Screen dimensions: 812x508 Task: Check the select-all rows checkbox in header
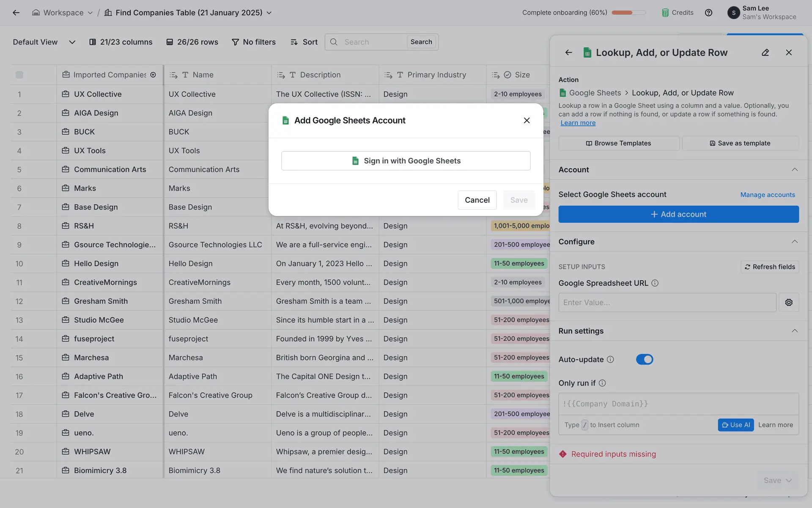click(19, 75)
